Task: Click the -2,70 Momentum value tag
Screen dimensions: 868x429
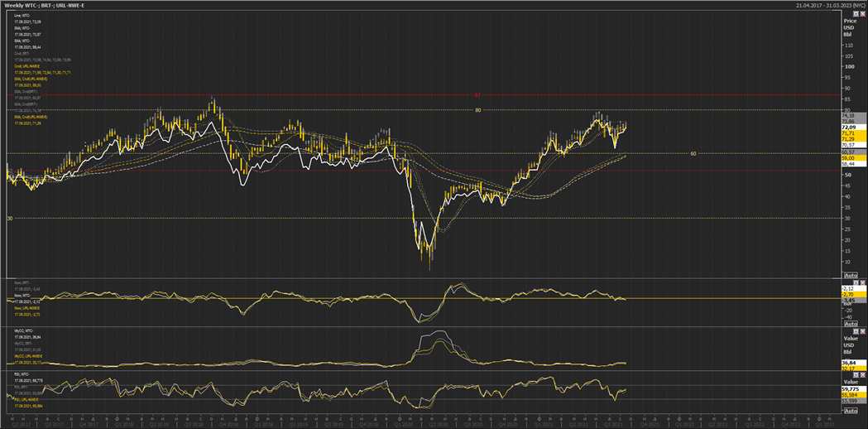Action: (854, 294)
